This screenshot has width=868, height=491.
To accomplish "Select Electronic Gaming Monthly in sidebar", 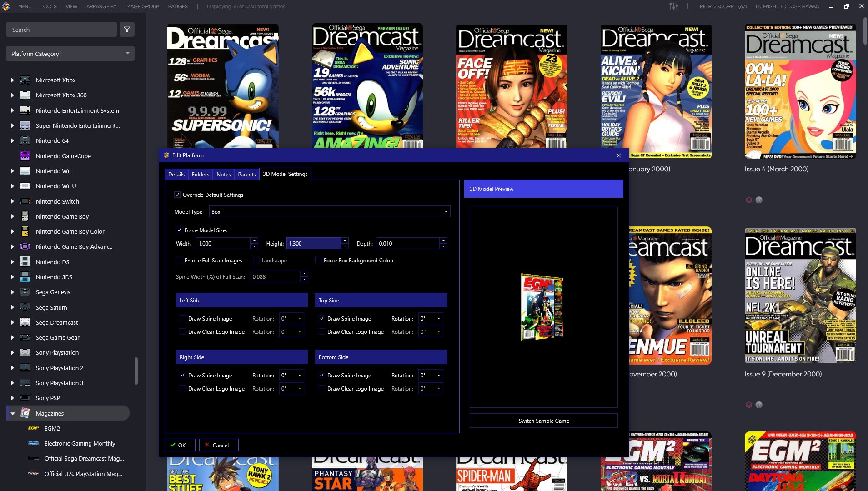I will (x=80, y=443).
